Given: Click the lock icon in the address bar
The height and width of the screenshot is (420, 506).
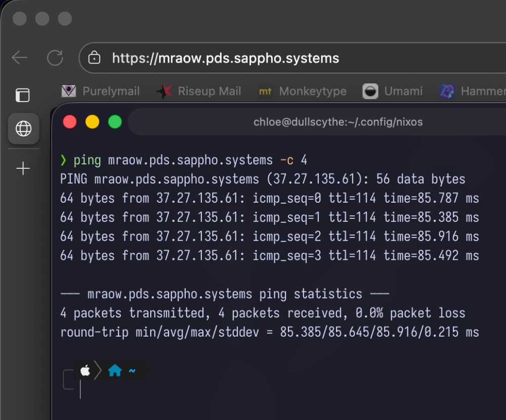Looking at the screenshot, I should click(x=94, y=58).
